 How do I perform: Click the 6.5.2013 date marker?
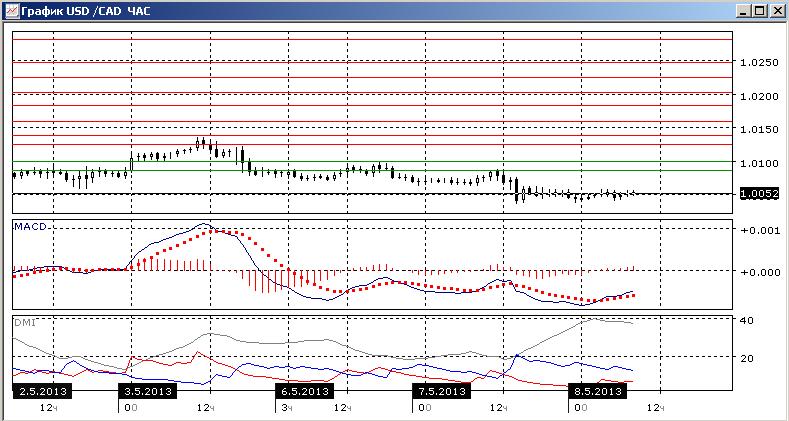304,391
